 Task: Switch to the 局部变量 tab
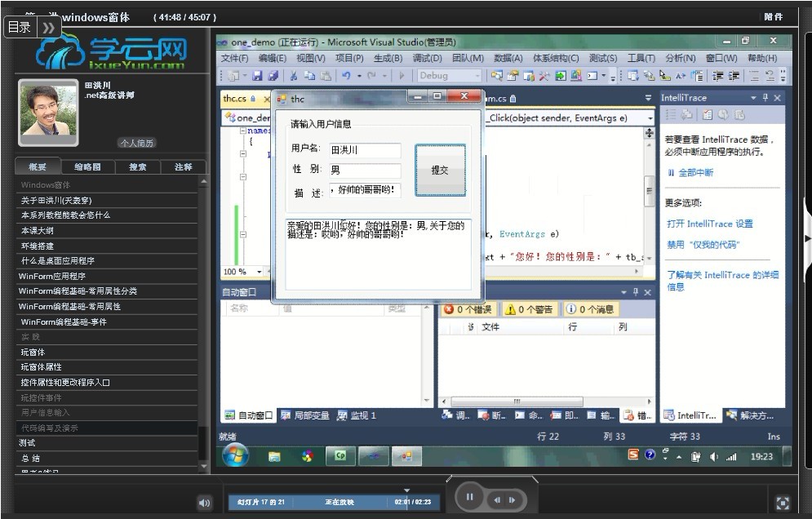coord(305,415)
